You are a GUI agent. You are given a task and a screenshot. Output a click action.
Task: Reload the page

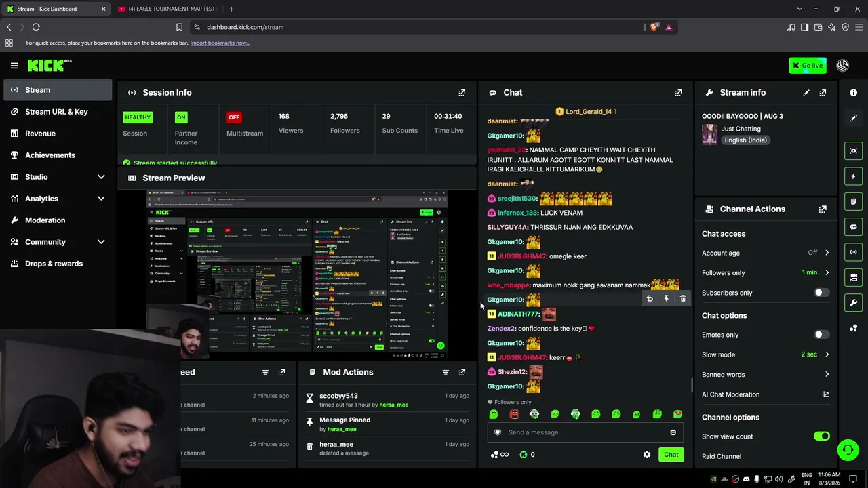click(36, 27)
